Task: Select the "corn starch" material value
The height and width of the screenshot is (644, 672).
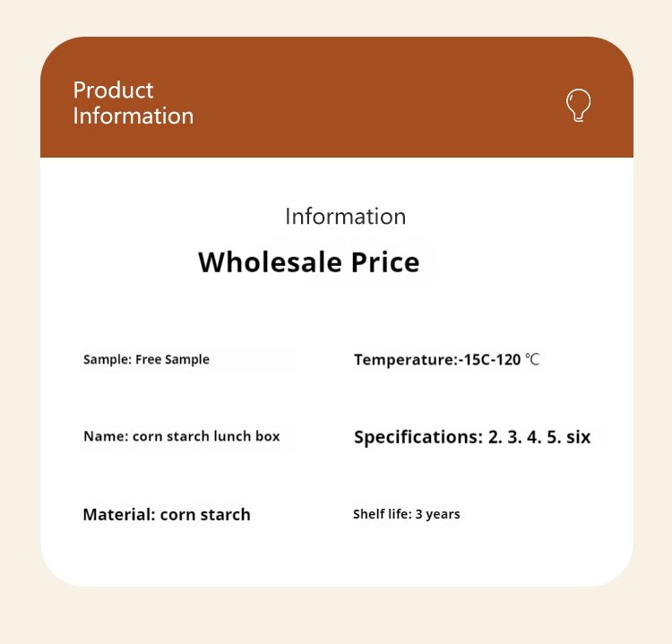Action: coord(205,515)
